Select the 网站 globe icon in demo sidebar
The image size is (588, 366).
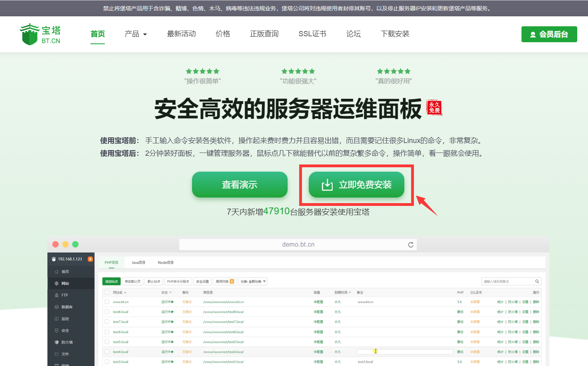coord(57,284)
